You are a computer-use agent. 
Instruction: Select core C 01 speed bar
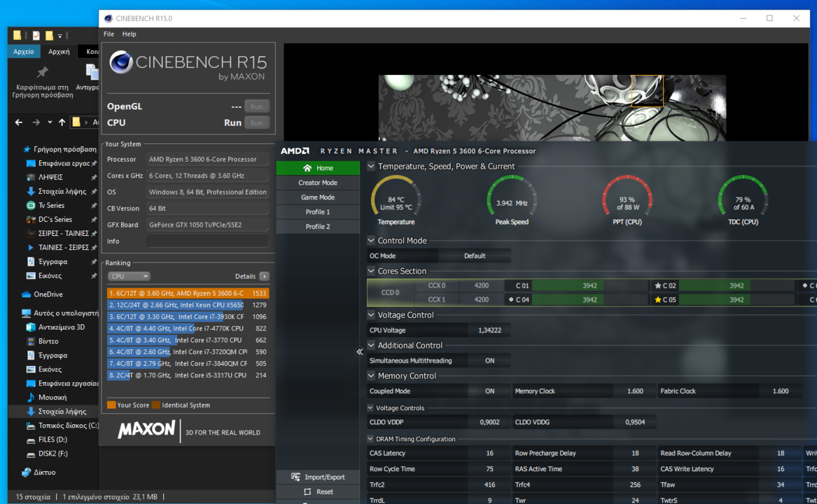pyautogui.click(x=590, y=286)
